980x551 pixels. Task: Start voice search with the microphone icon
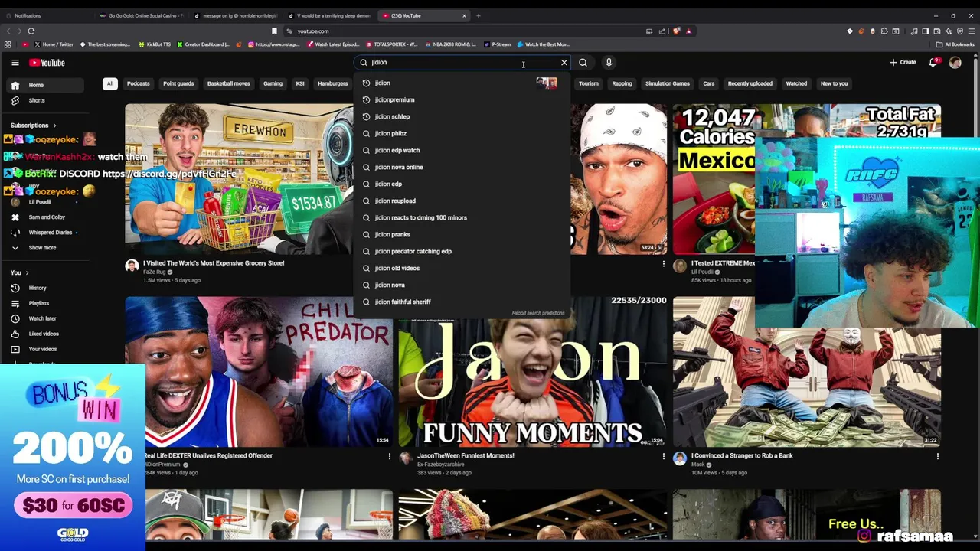(x=609, y=63)
